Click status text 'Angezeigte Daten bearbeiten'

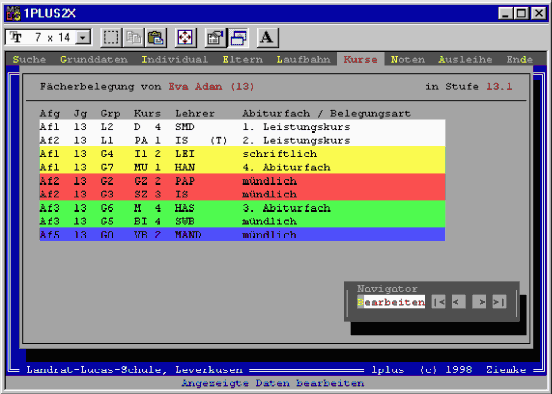pyautogui.click(x=272, y=383)
